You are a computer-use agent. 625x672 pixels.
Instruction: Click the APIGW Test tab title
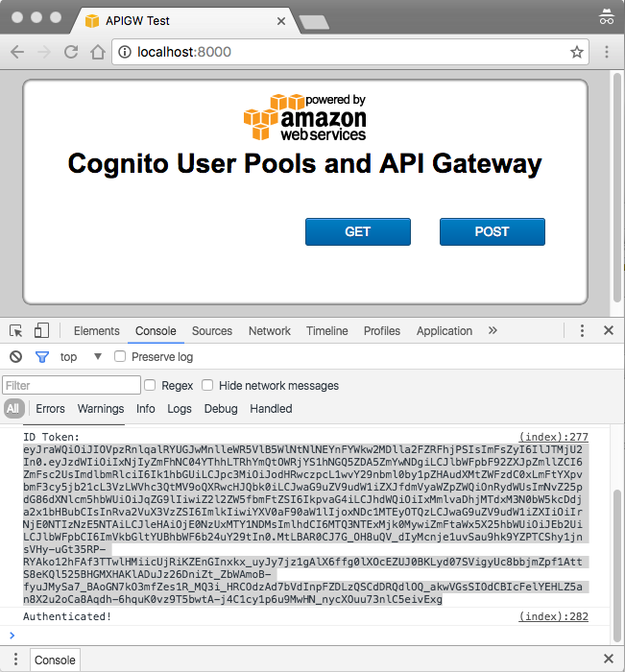tap(137, 20)
